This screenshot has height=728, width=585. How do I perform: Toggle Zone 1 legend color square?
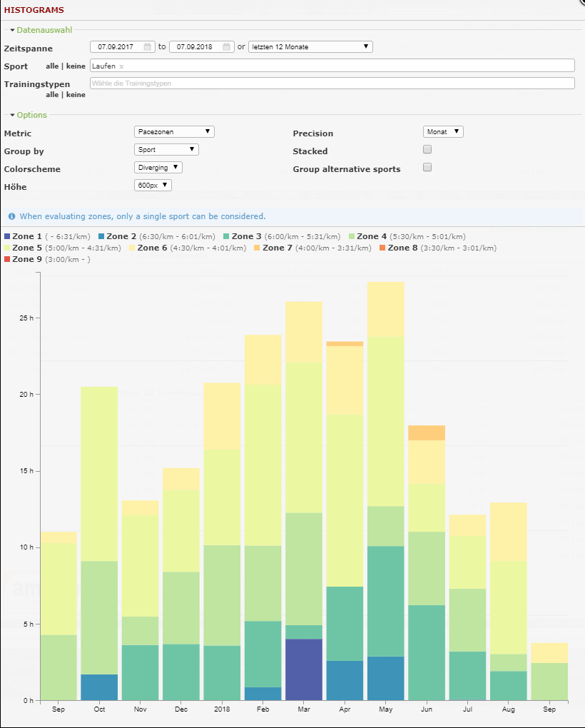8,236
